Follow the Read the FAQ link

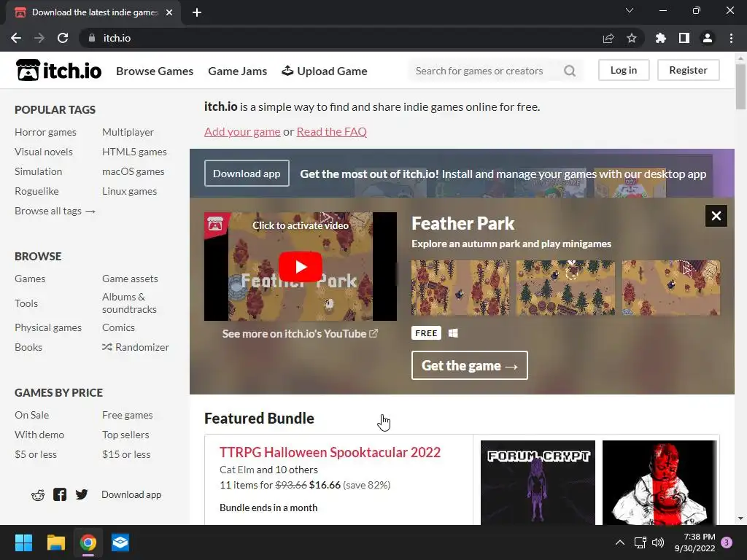pyautogui.click(x=332, y=131)
